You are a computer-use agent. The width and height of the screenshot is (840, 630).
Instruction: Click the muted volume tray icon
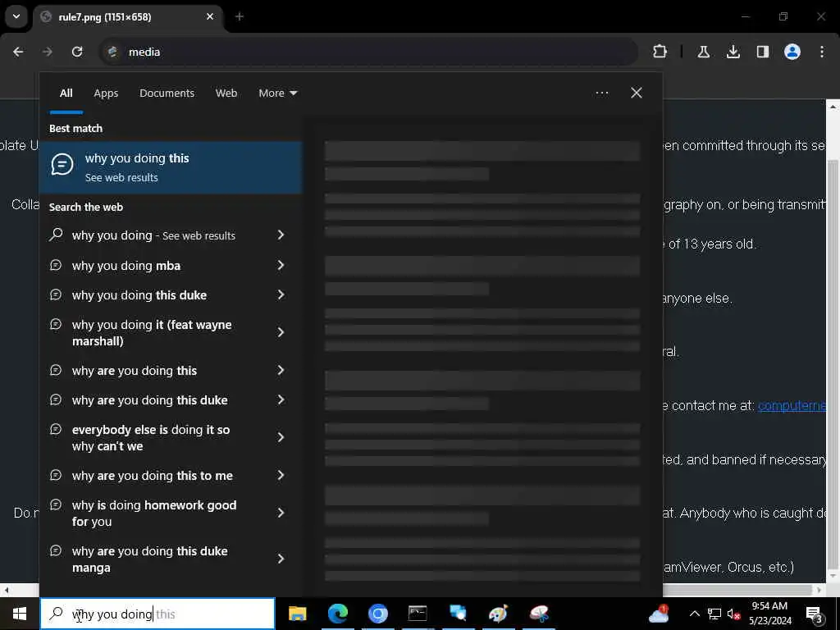734,614
